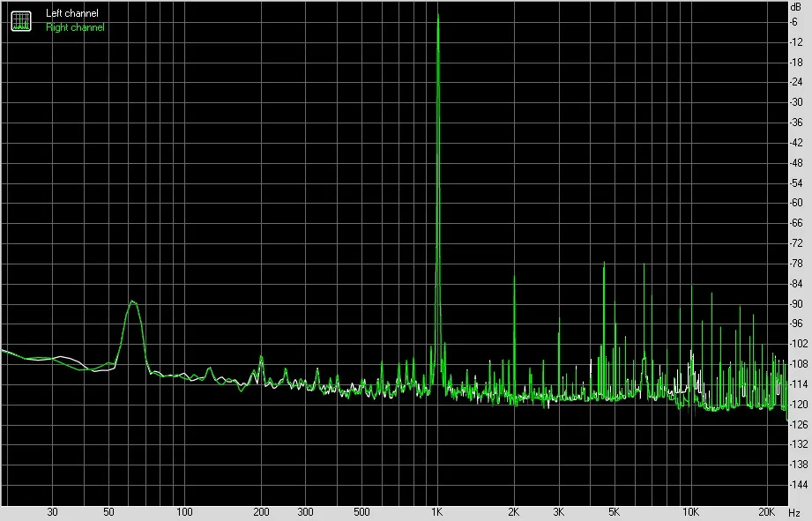
Task: Click the 500 frequency axis label
Action: [x=361, y=512]
